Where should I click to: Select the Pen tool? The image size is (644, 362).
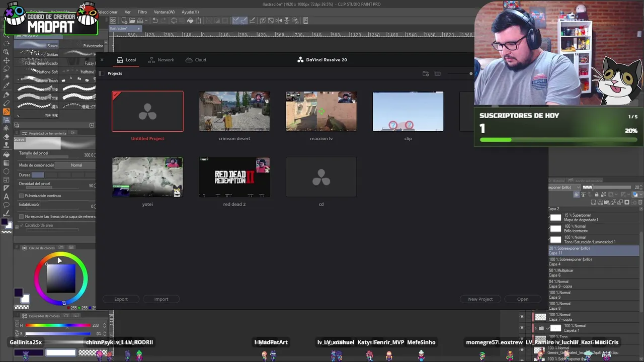tap(6, 95)
